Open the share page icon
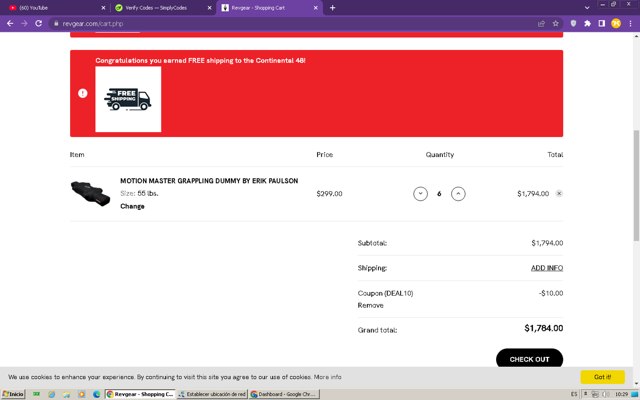Viewport: 640px width, 400px height. pyautogui.click(x=541, y=24)
